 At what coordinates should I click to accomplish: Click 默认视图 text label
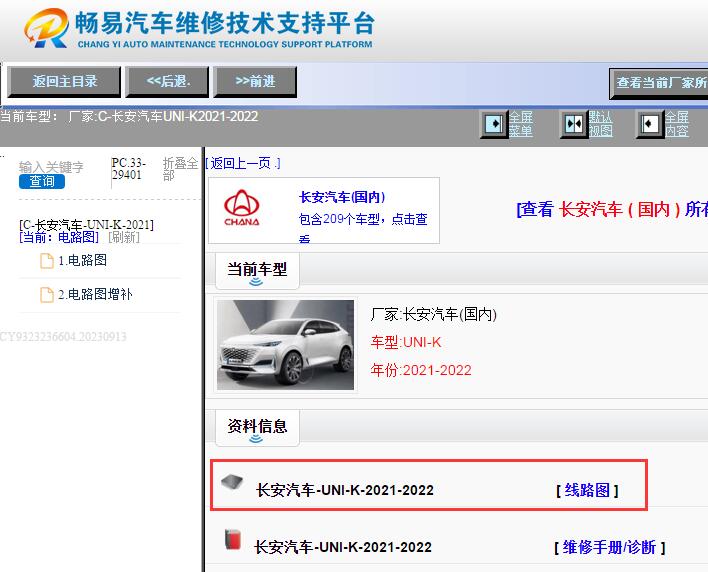coord(600,124)
